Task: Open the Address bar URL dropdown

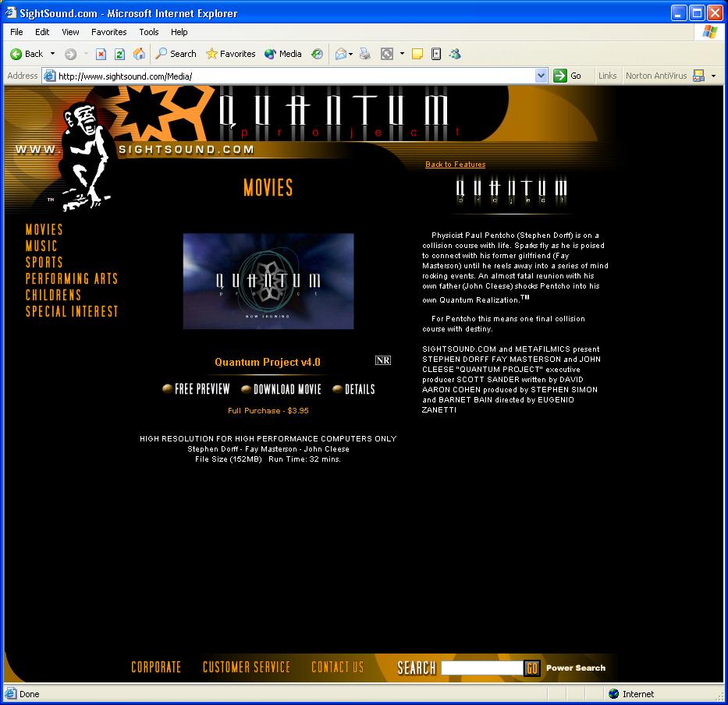Action: [x=541, y=76]
